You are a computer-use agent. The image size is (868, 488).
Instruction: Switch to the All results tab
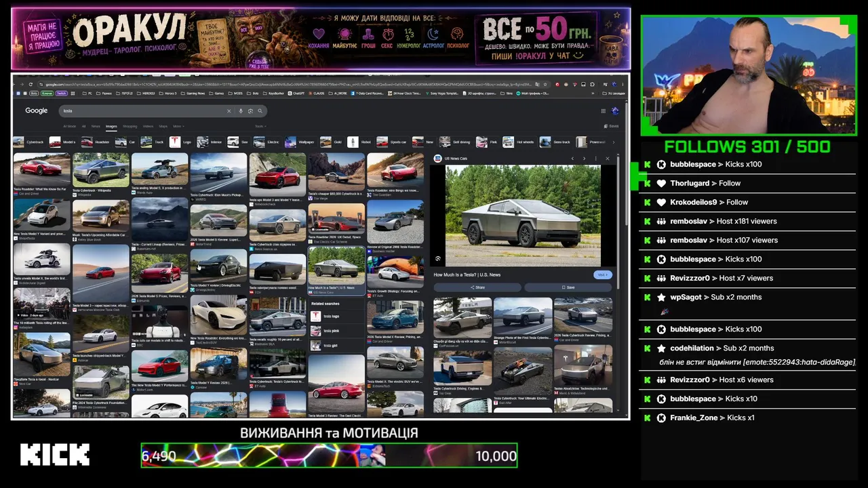click(84, 126)
